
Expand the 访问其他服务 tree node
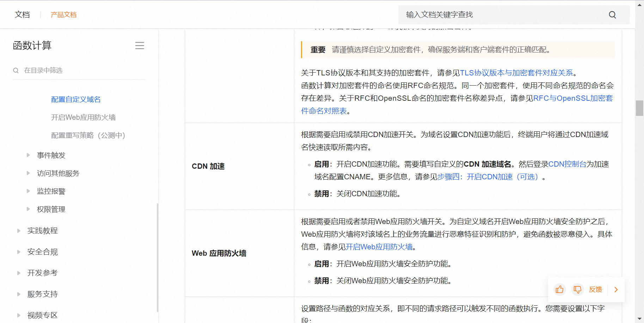point(28,173)
